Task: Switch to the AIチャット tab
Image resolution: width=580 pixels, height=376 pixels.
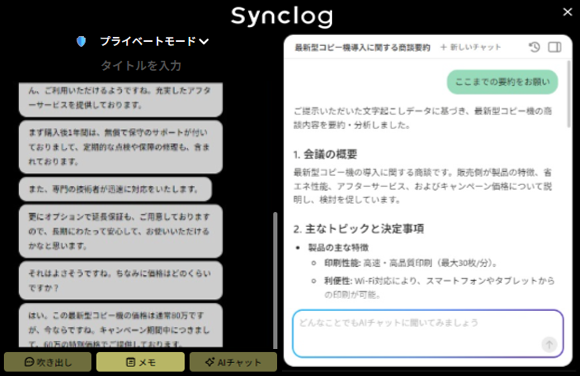Action: click(233, 362)
